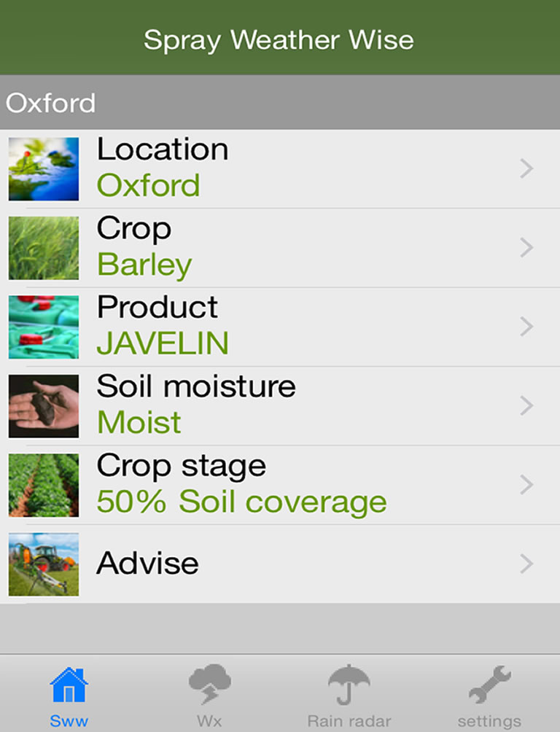Image resolution: width=560 pixels, height=732 pixels.
Task: Expand the Product row chevron
Action: 527,327
